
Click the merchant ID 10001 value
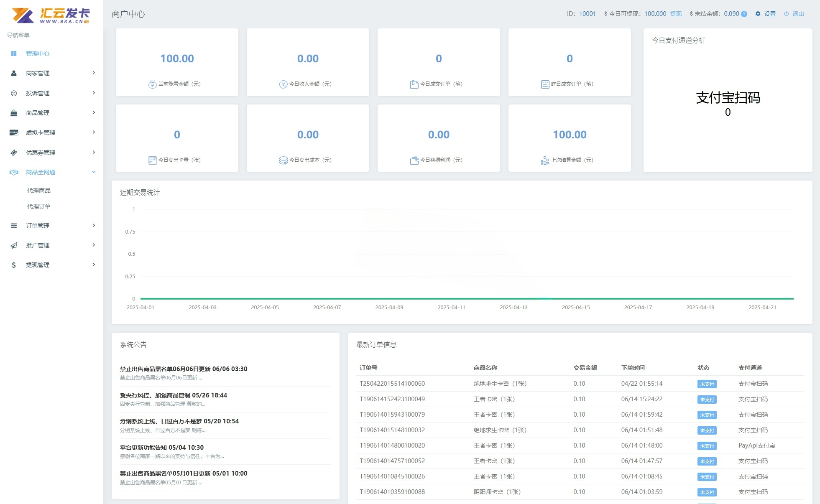pyautogui.click(x=587, y=13)
